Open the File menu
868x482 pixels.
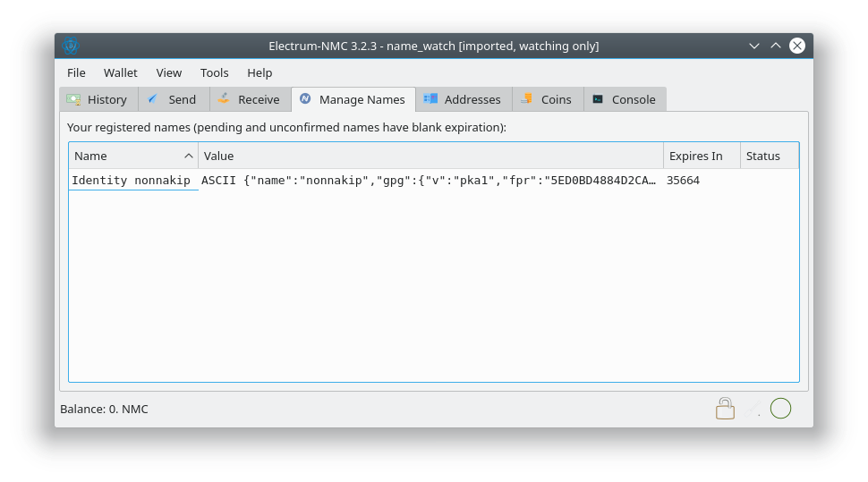click(x=76, y=73)
